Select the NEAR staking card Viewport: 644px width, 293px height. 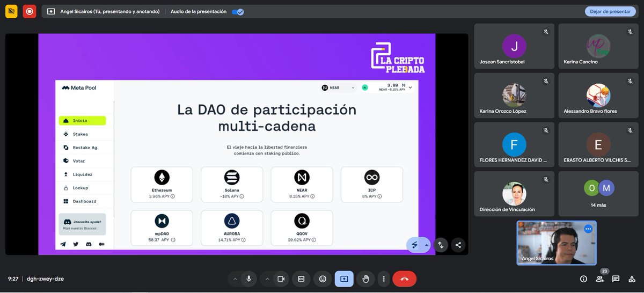click(302, 186)
